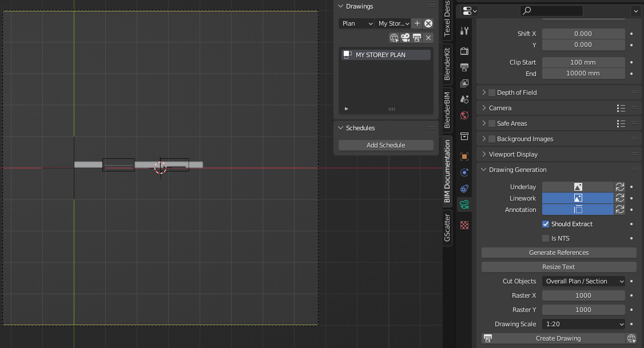Click the Generate References button
The image size is (644, 348).
[559, 253]
